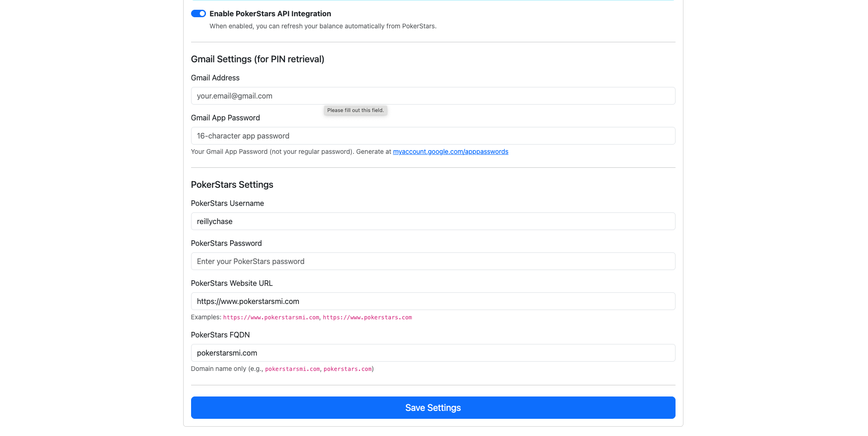The image size is (868, 436).
Task: Focus the Gmail App Password field
Action: coord(433,136)
